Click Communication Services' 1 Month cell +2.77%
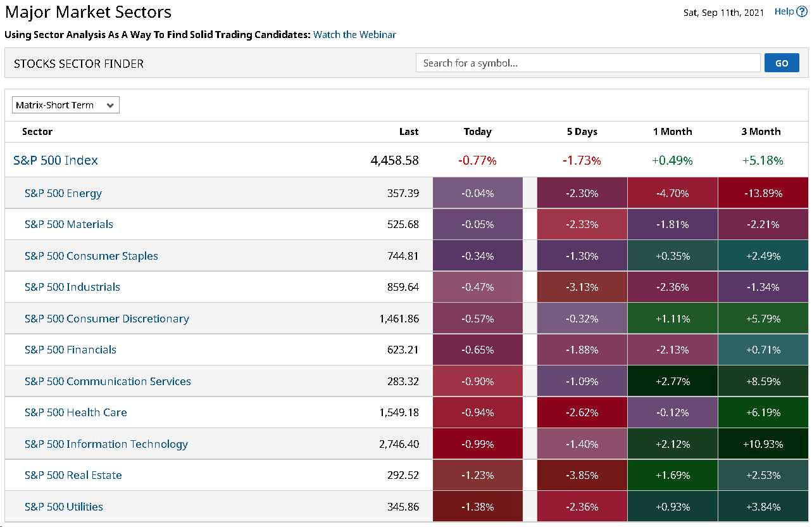This screenshot has height=527, width=812. click(673, 381)
